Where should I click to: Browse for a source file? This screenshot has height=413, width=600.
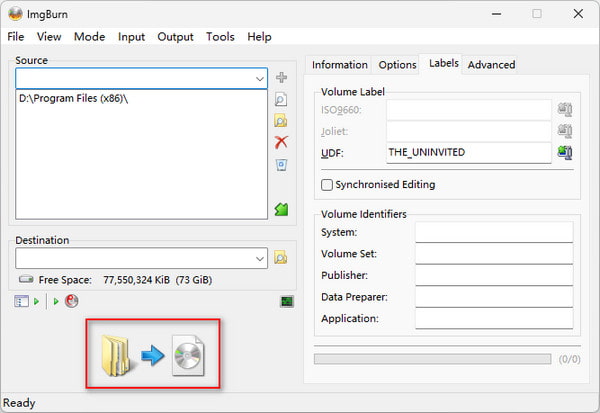click(281, 99)
